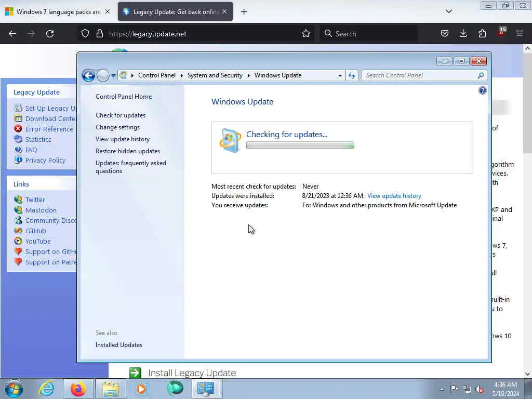Viewport: 532px width, 399px height.
Task: Open Windows Media Player from the taskbar
Action: [142, 389]
